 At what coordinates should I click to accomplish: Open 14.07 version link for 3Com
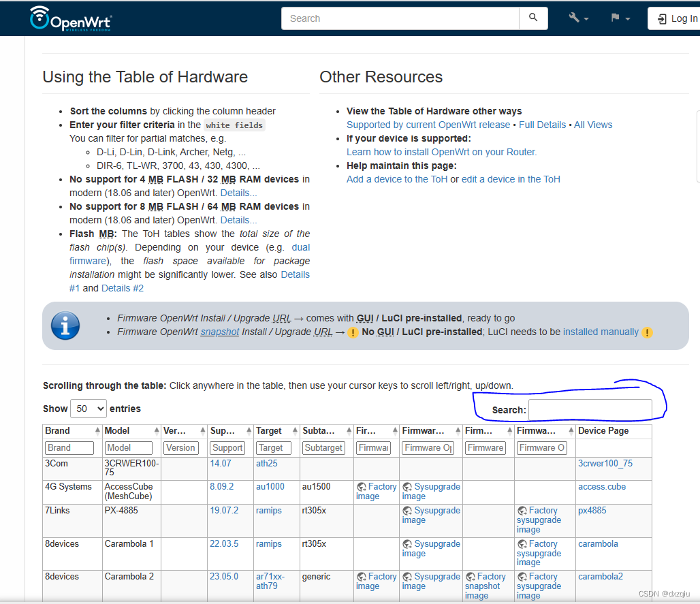coord(221,463)
